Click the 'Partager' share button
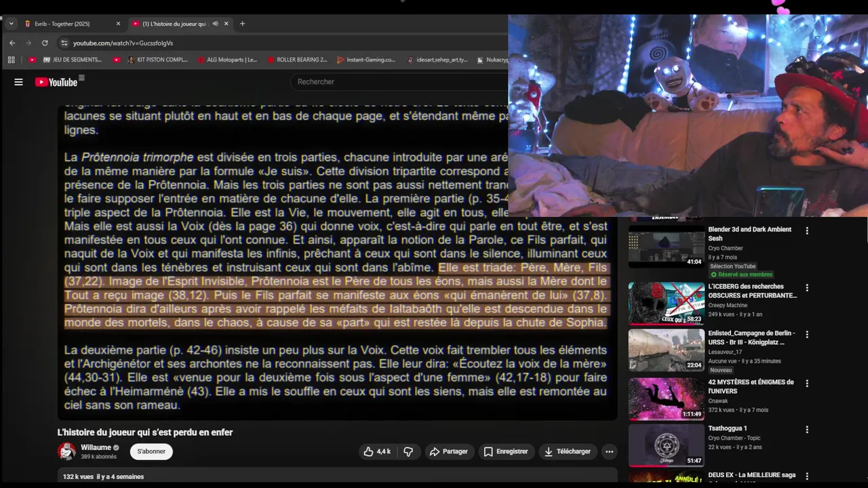Viewport: 868px width, 488px height. pos(448,451)
